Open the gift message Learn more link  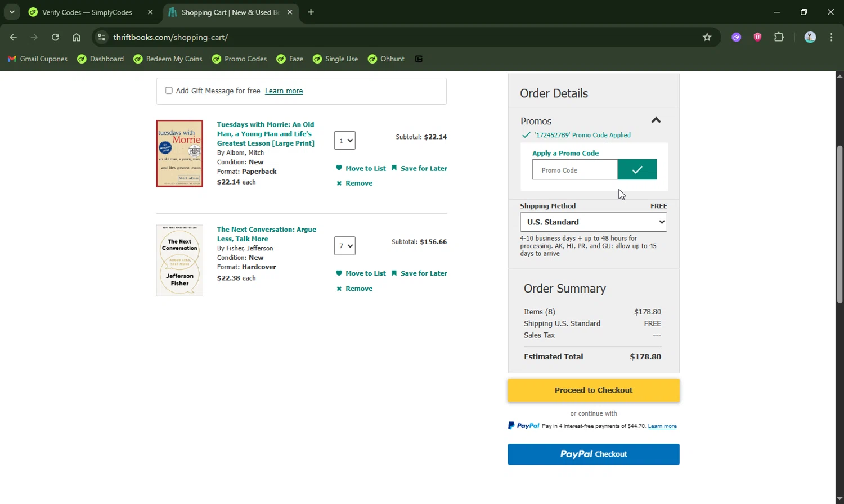pos(284,91)
